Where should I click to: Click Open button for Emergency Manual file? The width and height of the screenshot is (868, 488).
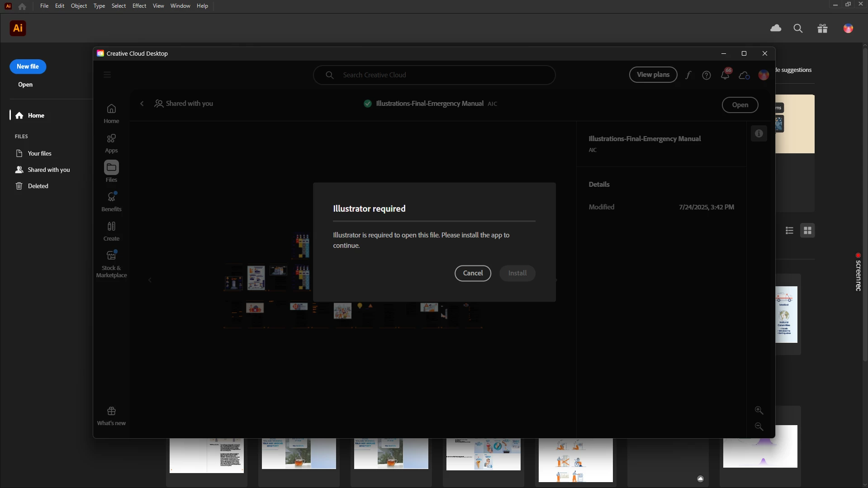point(740,105)
